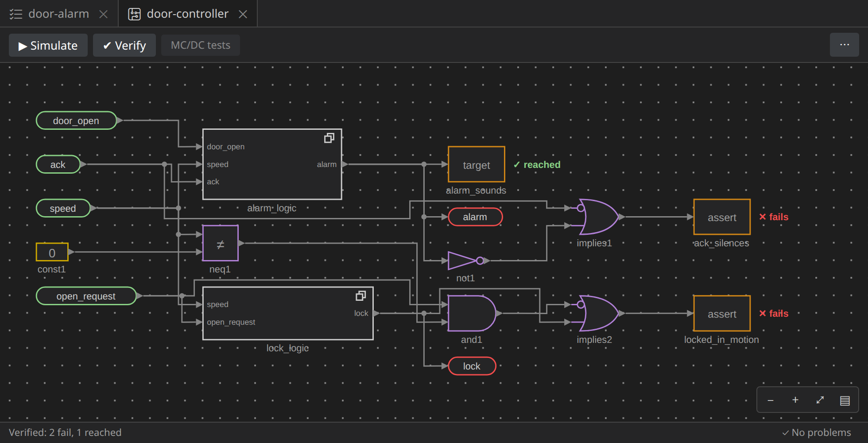Select the lock_logic subsystem block
This screenshot has width=868, height=443.
point(288,313)
